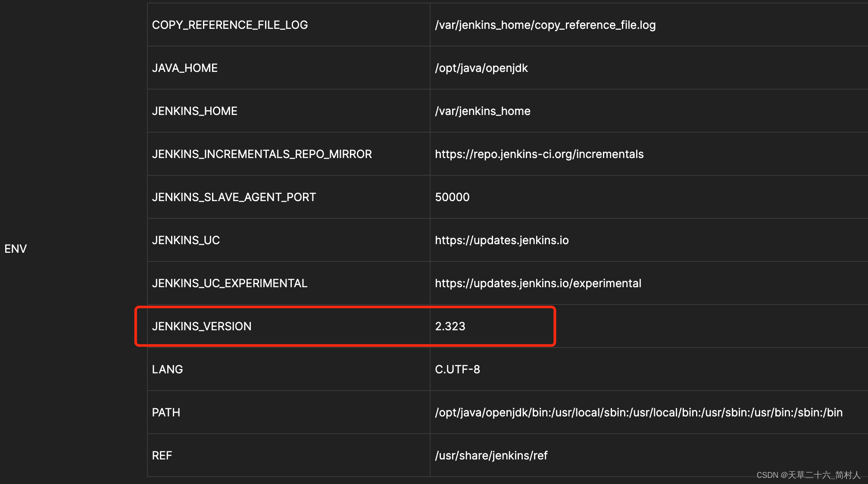Screen dimensions: 868x484
Task: Select the /opt/java/openjdk/bin PATH value
Action: coord(639,413)
